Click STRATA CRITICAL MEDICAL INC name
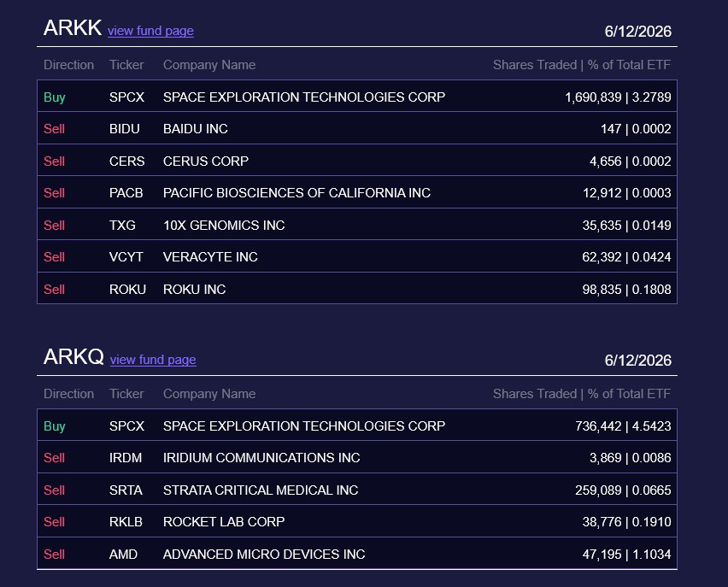 coord(261,490)
